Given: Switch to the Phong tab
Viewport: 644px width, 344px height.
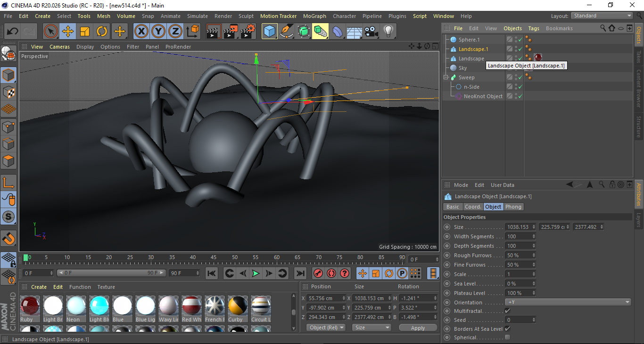Looking at the screenshot, I should click(513, 207).
